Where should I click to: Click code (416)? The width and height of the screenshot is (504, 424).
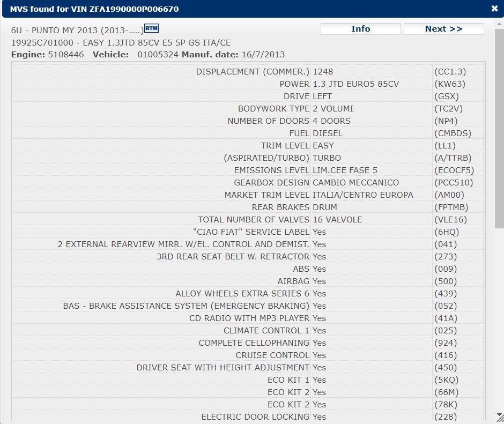(x=446, y=355)
